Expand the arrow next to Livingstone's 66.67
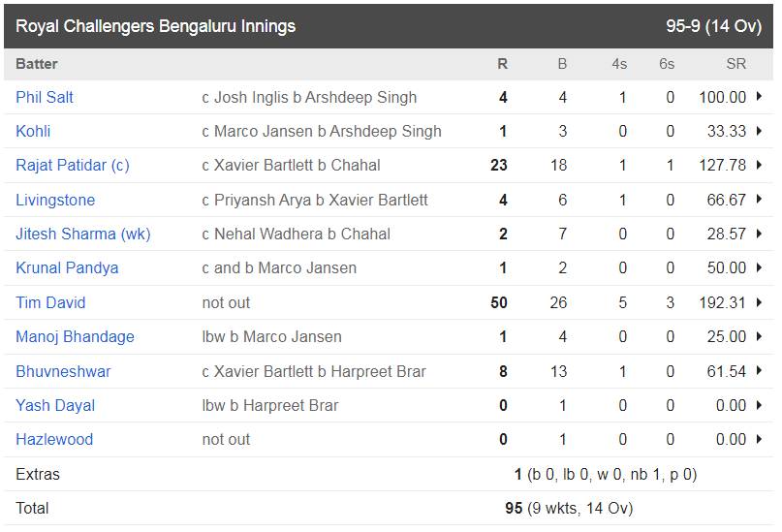Viewport: 782px width, 532px height. (x=759, y=199)
